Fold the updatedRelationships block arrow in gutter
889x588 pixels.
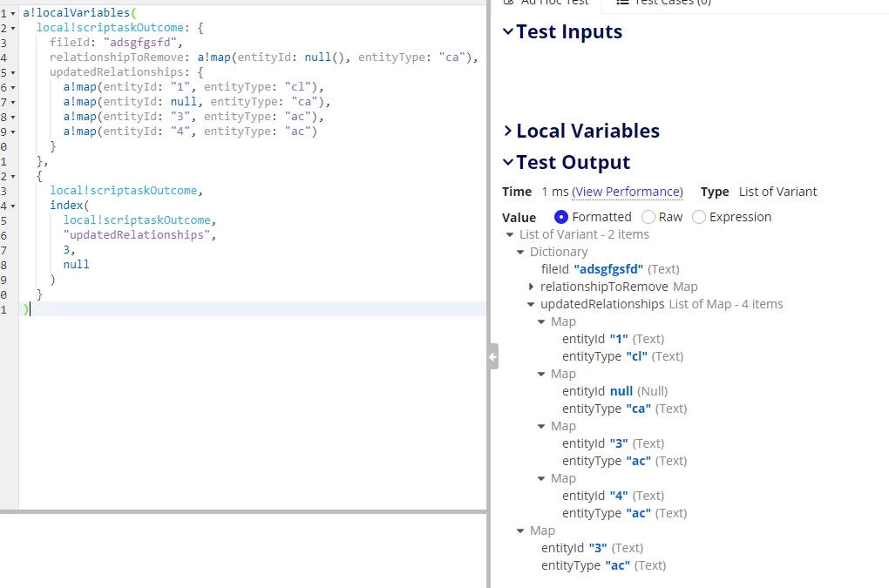pos(13,72)
